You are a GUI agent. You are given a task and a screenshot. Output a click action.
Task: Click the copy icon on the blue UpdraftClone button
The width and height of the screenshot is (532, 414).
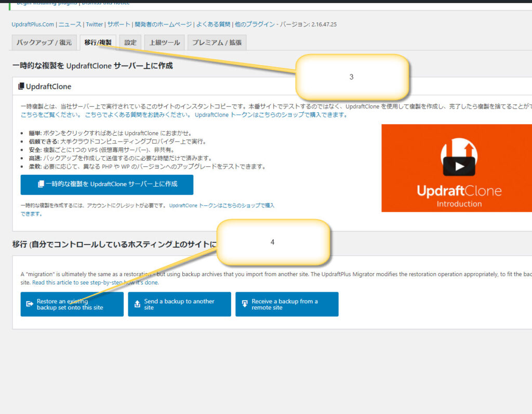click(x=41, y=184)
